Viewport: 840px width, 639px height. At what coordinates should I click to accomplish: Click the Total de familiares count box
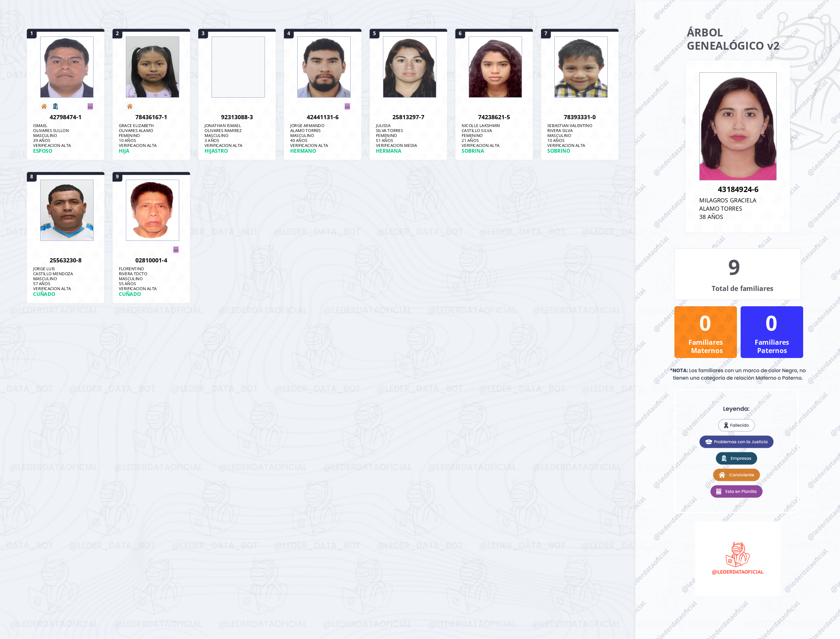737,274
